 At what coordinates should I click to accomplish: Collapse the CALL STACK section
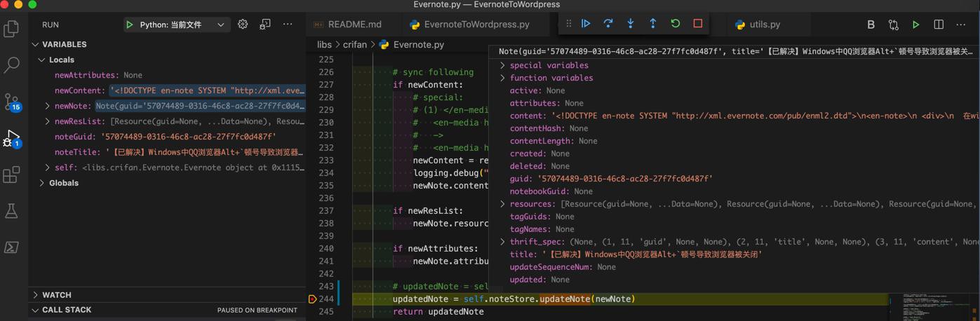[x=36, y=310]
